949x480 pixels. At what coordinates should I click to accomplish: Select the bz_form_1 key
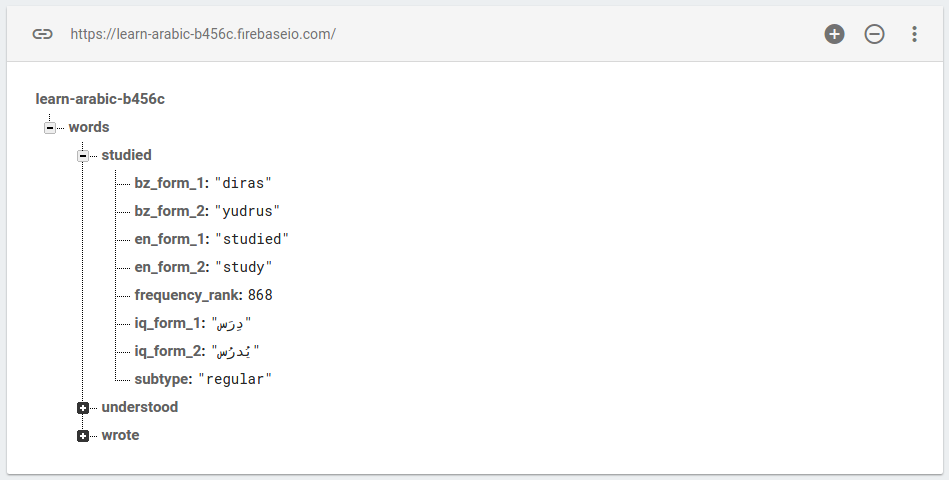coord(169,183)
